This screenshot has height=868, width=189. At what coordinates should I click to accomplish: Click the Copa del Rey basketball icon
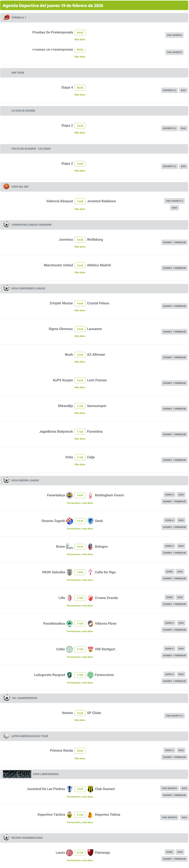coord(6,186)
